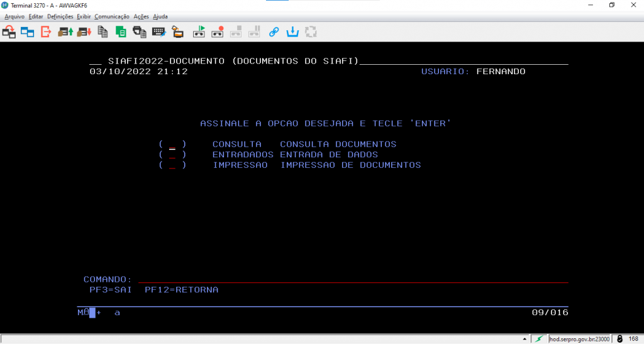Mark the IMPRESSAO option field
The image size is (644, 344).
pos(172,165)
